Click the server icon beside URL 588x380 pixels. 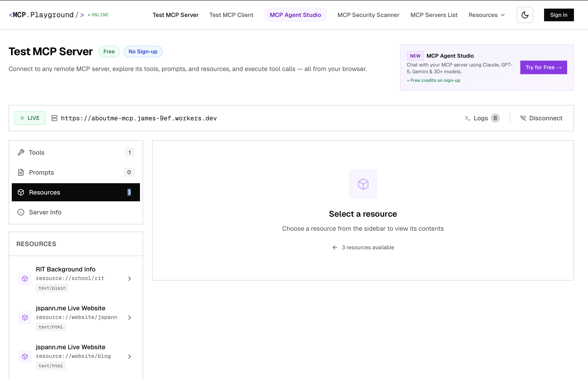click(54, 118)
